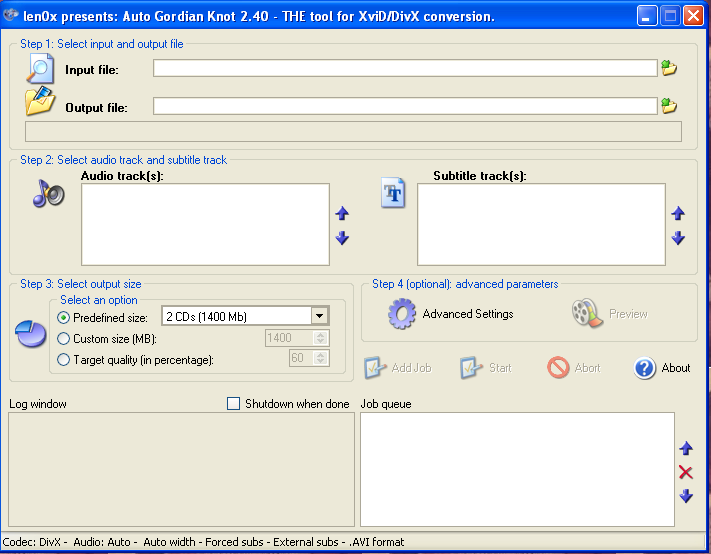
Task: Close the Auto Gordian Knot window
Action: point(693,16)
